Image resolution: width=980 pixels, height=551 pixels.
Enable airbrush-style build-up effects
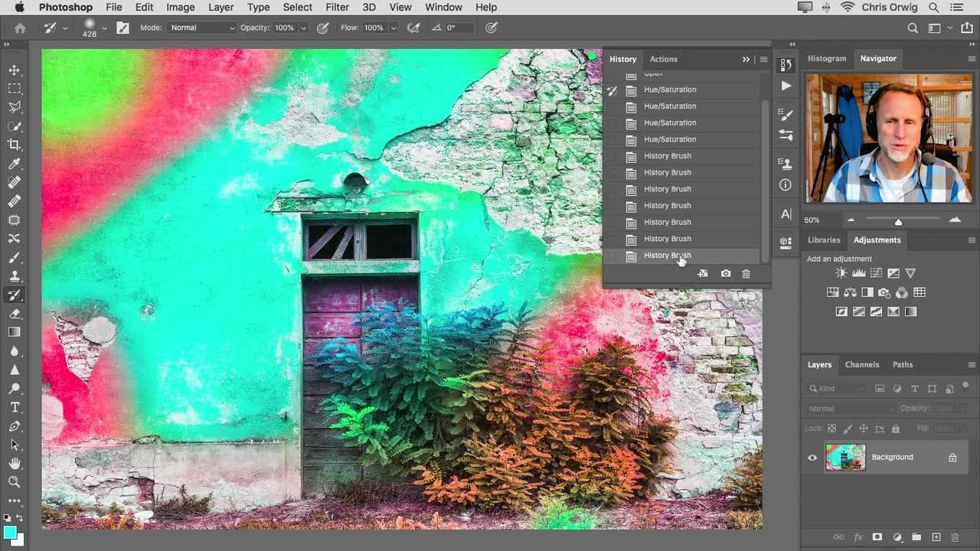[413, 28]
